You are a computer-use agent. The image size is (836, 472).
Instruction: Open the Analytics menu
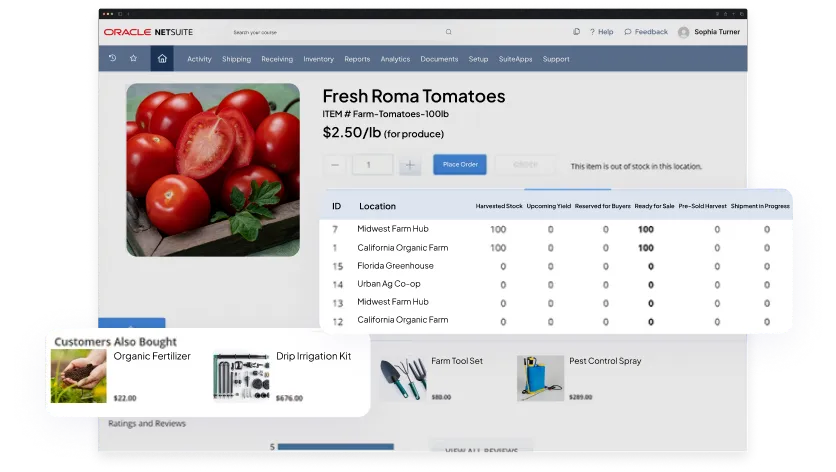click(x=395, y=59)
